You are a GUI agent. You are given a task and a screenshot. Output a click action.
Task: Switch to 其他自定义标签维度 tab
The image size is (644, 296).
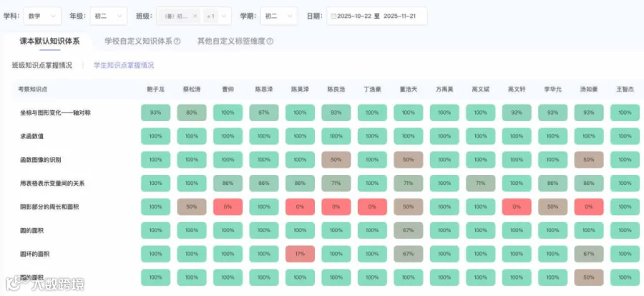click(231, 41)
